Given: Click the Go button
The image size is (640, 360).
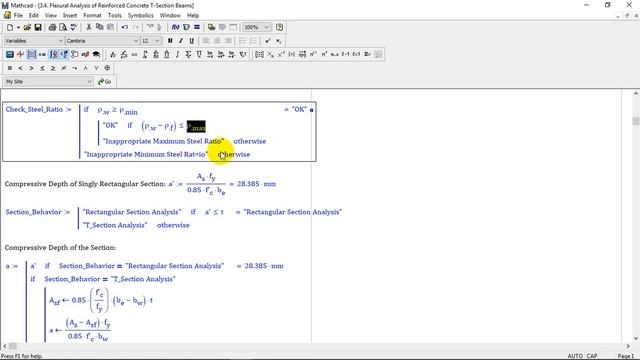Looking at the screenshot, I should [105, 82].
